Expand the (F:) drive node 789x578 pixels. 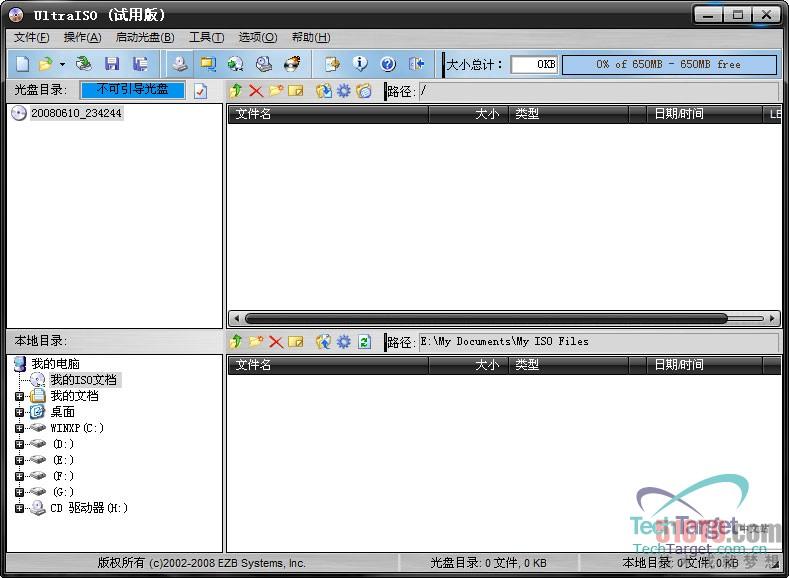pos(19,476)
